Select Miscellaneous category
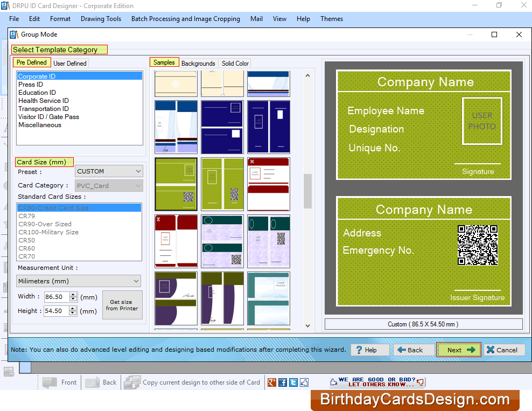The image size is (532, 411). [80, 125]
